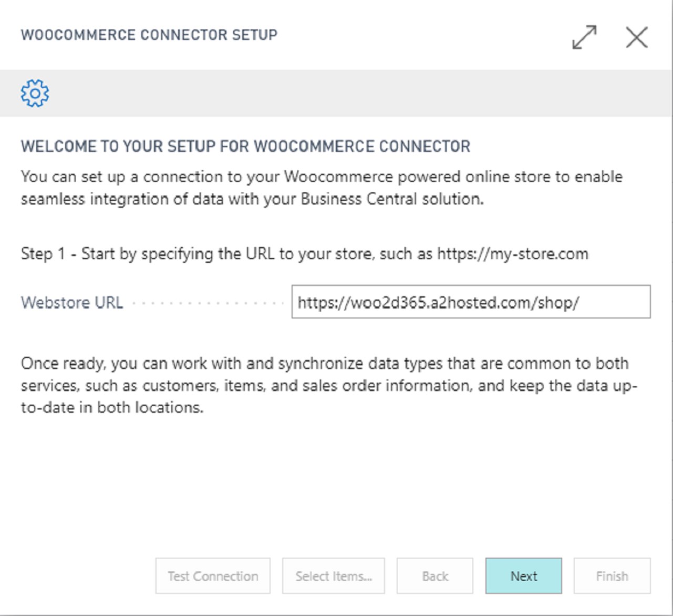Click the example https://my-store.com text
673x616 pixels.
pyautogui.click(x=512, y=254)
